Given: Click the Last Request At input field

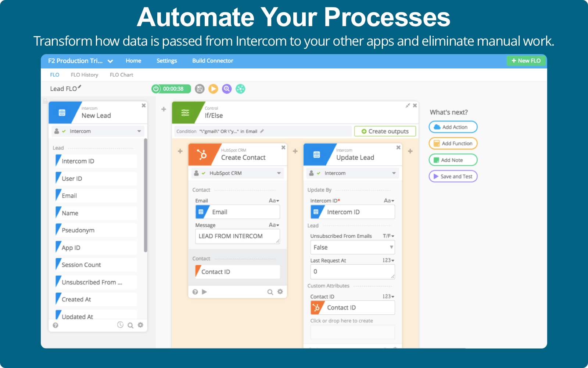Looking at the screenshot, I should click(x=352, y=272).
